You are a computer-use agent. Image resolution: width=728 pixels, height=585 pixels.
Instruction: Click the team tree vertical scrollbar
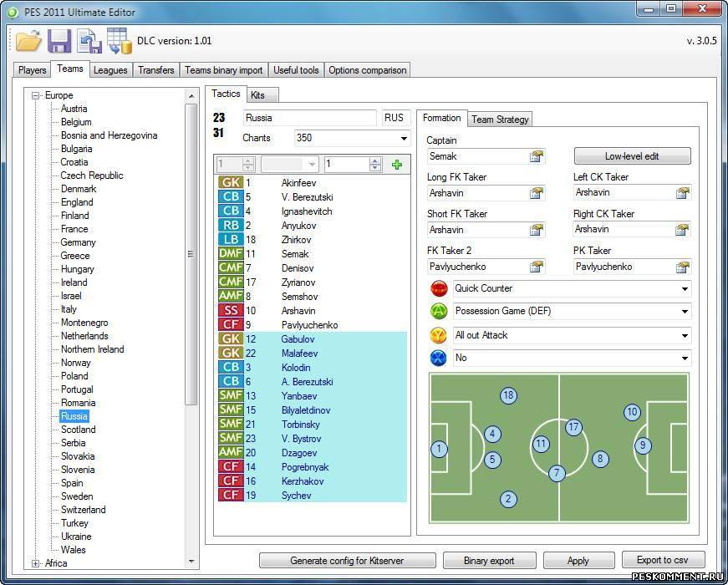click(x=191, y=253)
